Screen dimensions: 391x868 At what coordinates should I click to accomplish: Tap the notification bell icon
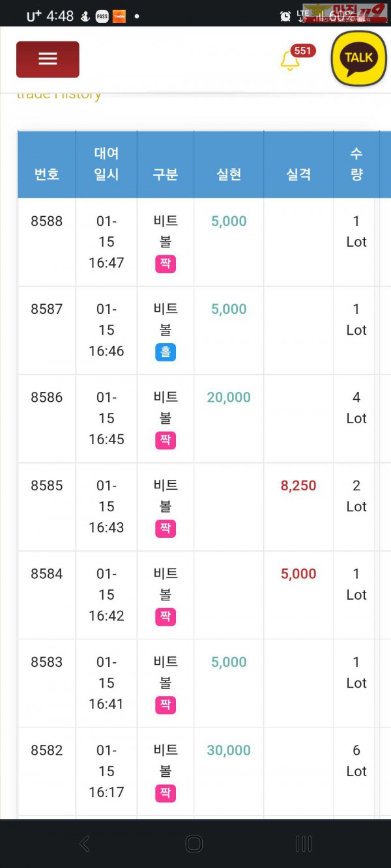(289, 61)
